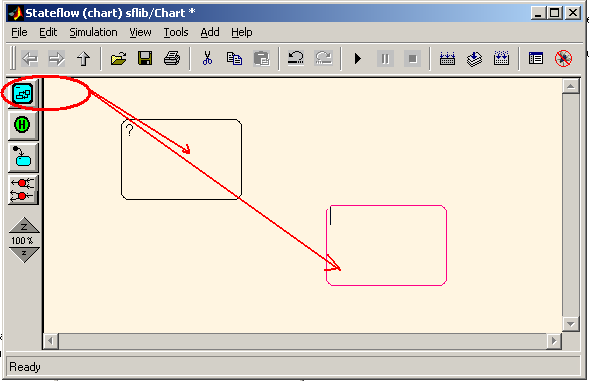The height and width of the screenshot is (381, 589).
Task: Open the File menu
Action: 19,33
